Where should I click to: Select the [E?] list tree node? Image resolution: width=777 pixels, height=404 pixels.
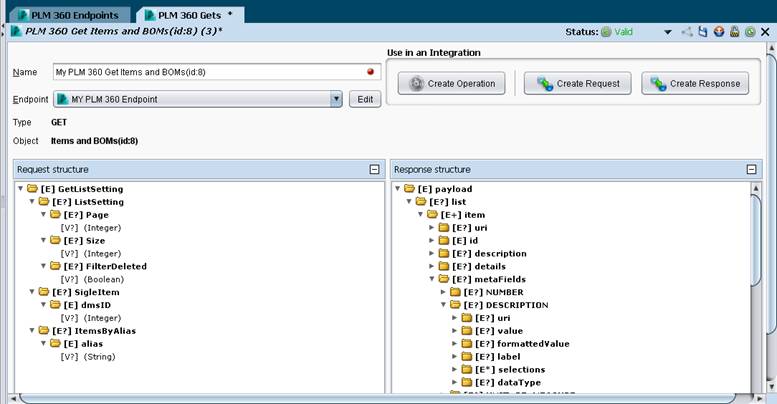(x=447, y=202)
